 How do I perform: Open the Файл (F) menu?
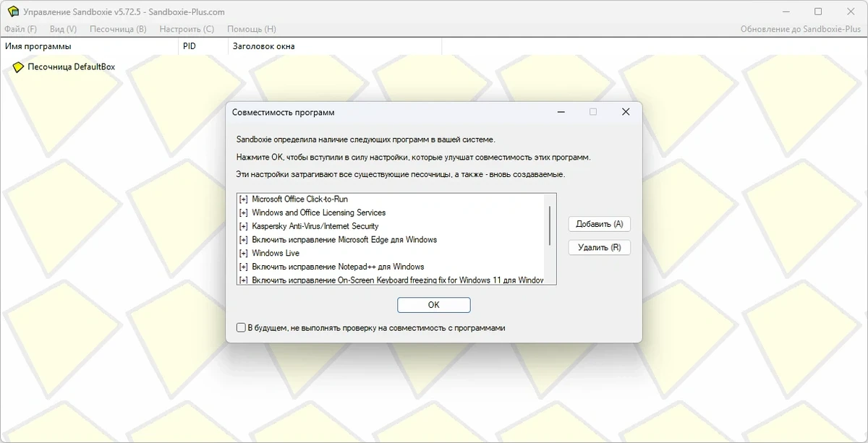tap(20, 29)
